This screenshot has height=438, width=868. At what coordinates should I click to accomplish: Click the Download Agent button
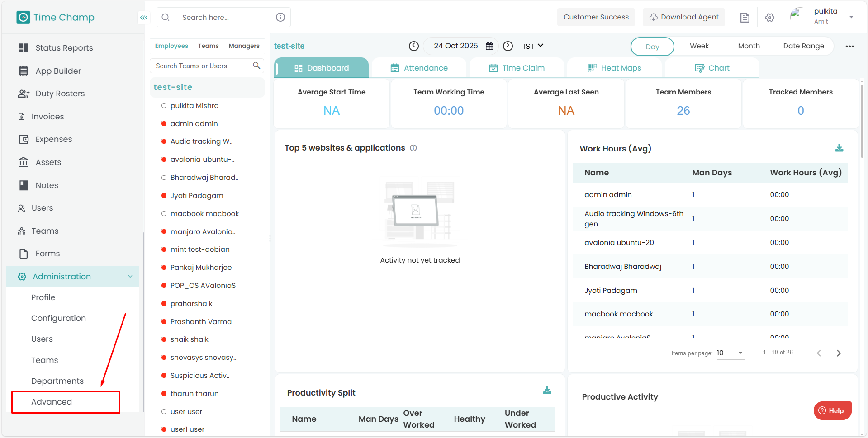coord(683,17)
